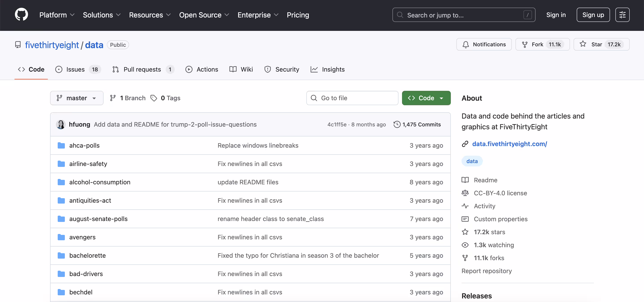
Task: Click the GitHub logo icon
Action: click(21, 15)
